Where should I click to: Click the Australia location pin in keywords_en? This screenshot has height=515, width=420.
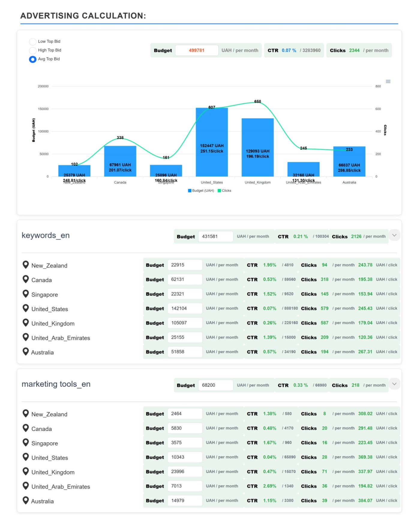pyautogui.click(x=26, y=351)
